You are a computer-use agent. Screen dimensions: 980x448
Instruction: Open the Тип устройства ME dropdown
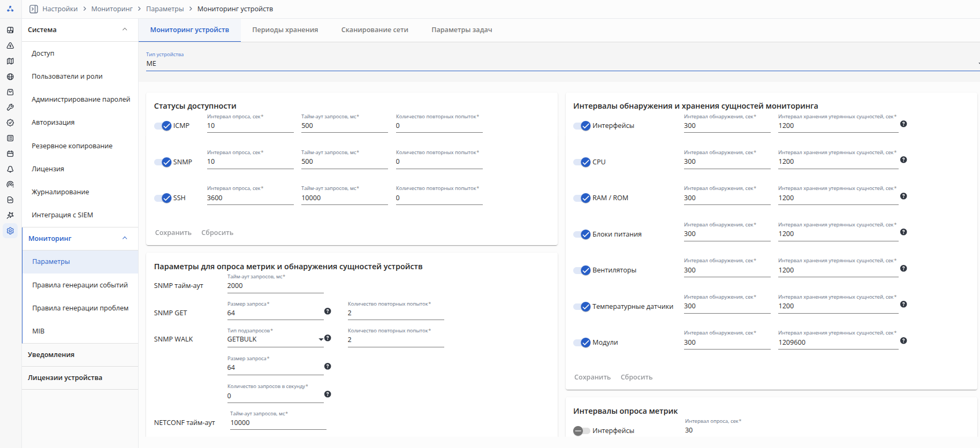pyautogui.click(x=563, y=63)
